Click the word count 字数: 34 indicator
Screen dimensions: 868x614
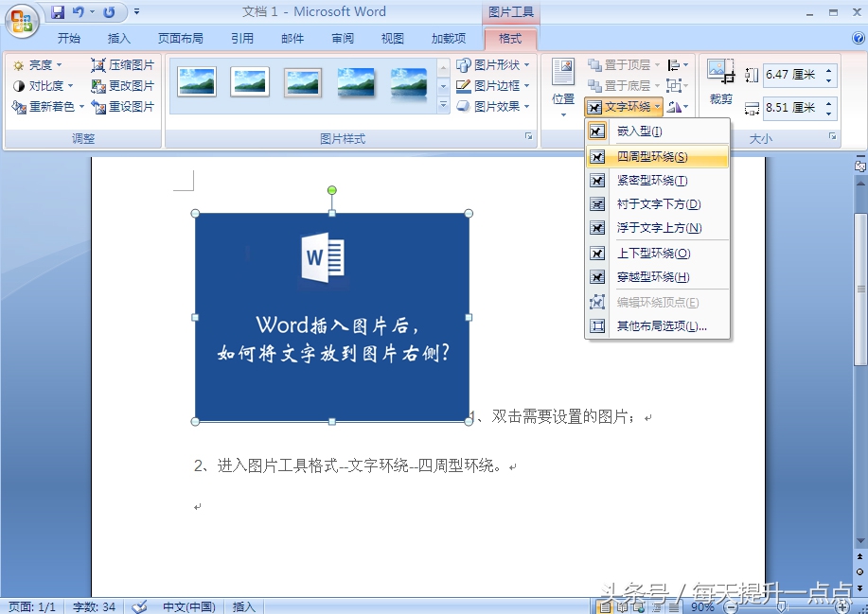(x=94, y=606)
